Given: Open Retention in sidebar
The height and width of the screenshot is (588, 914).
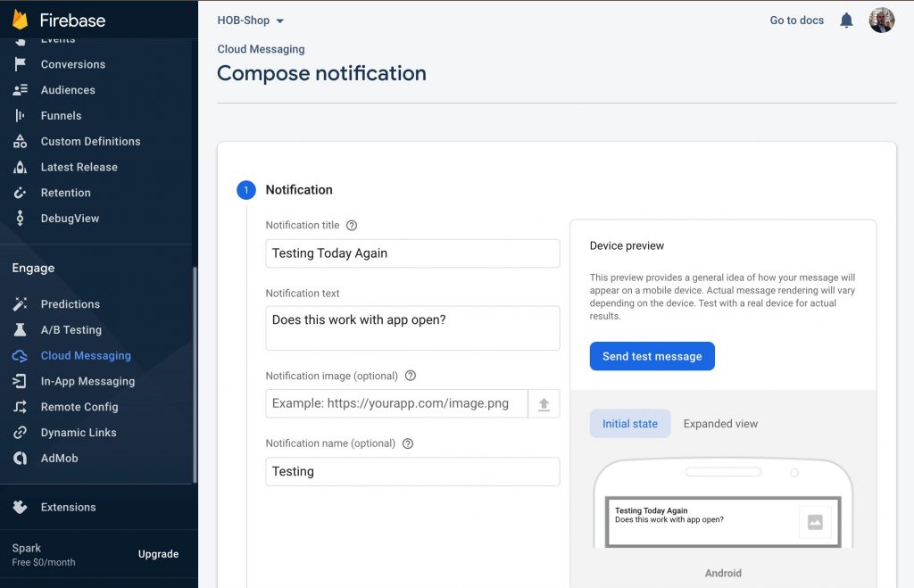Looking at the screenshot, I should pyautogui.click(x=66, y=193).
